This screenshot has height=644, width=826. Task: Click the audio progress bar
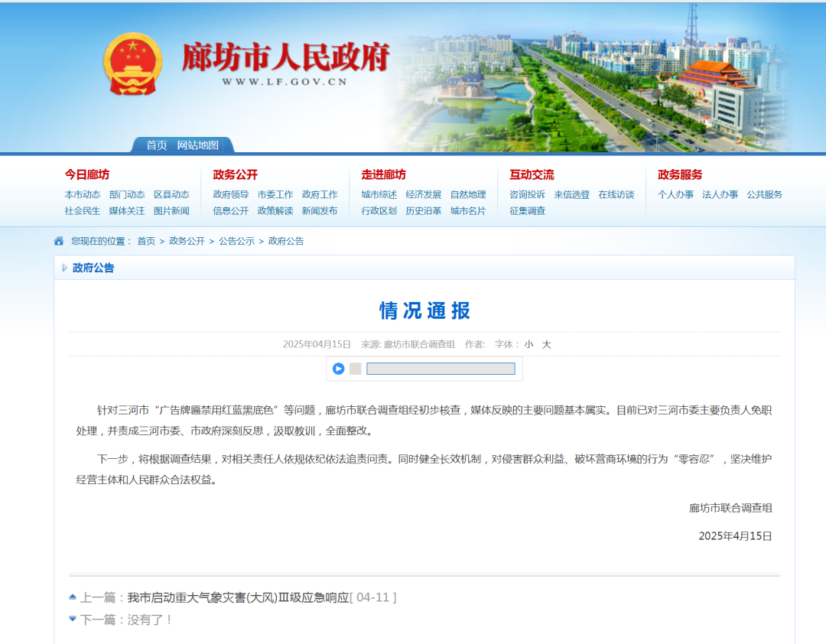(x=441, y=369)
